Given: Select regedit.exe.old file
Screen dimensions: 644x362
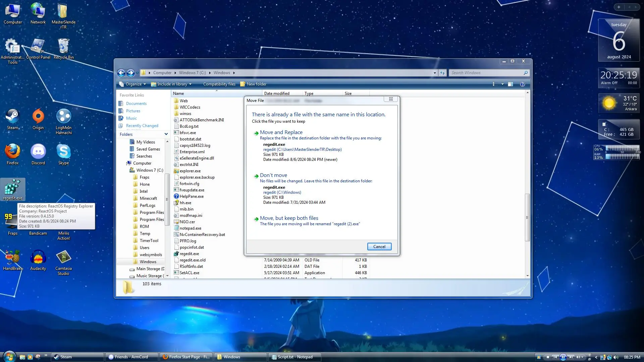Looking at the screenshot, I should point(193,260).
